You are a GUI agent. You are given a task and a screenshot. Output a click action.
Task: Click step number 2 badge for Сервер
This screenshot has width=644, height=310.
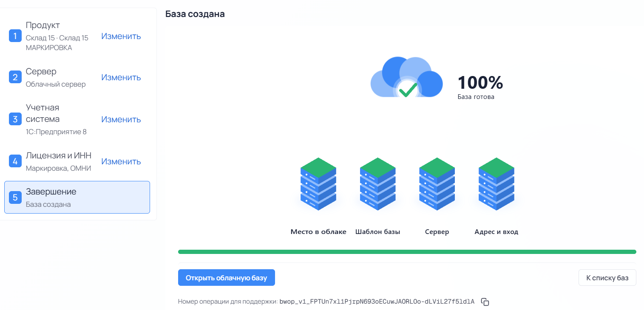pos(15,77)
